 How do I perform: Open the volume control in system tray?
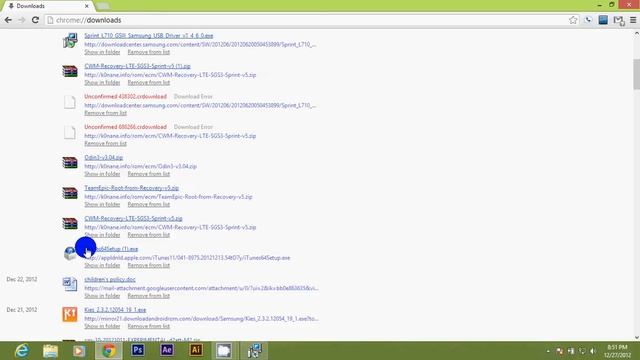[x=593, y=351]
